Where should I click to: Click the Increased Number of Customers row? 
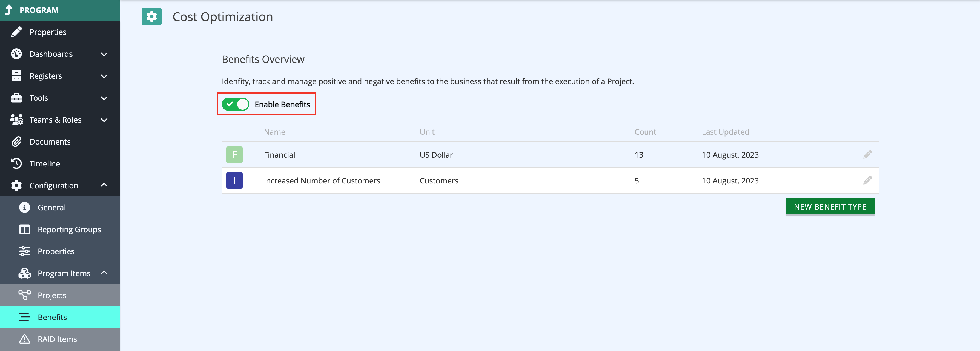click(x=550, y=180)
